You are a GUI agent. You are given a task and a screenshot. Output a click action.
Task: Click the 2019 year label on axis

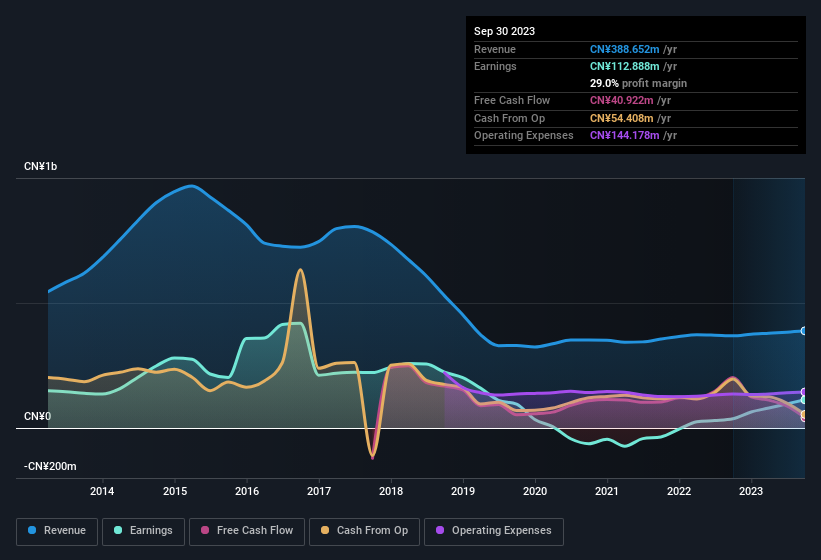463,491
